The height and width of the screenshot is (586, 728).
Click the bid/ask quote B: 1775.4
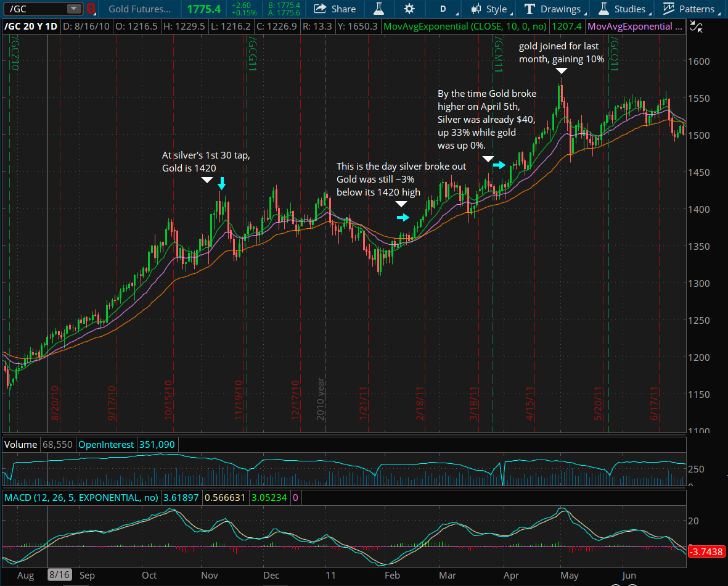(284, 6)
